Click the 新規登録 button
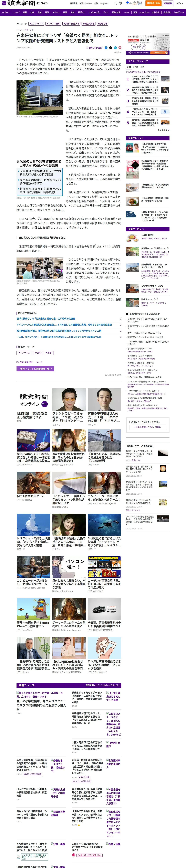186x868 pixels. [168, 3]
